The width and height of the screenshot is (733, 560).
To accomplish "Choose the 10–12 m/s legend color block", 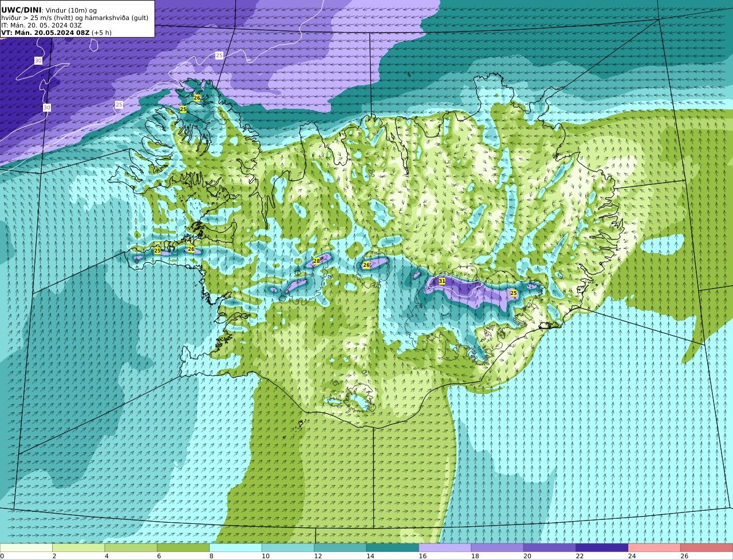I will 288,547.
